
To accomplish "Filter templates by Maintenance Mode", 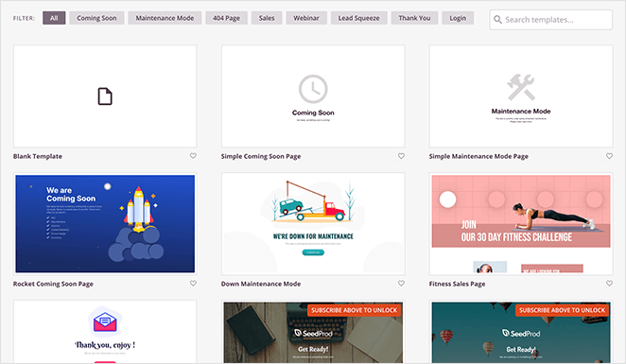I will [x=165, y=18].
